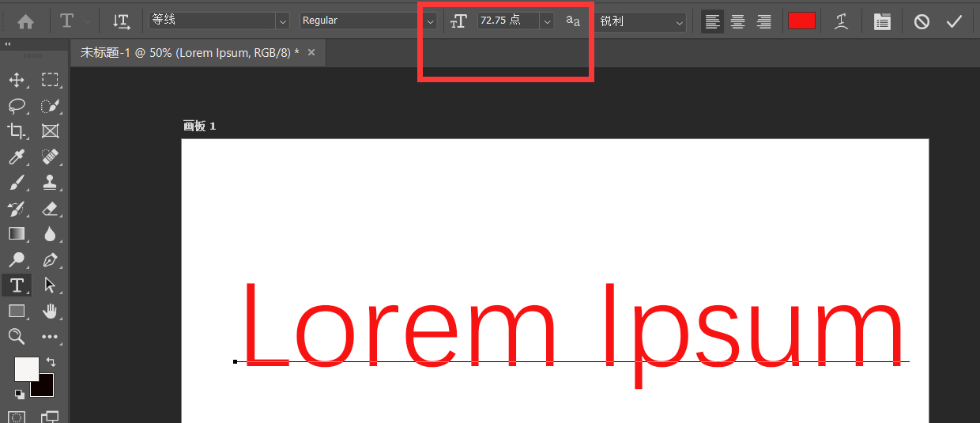Select the Pen tool
Image resolution: width=980 pixels, height=423 pixels.
(x=50, y=259)
